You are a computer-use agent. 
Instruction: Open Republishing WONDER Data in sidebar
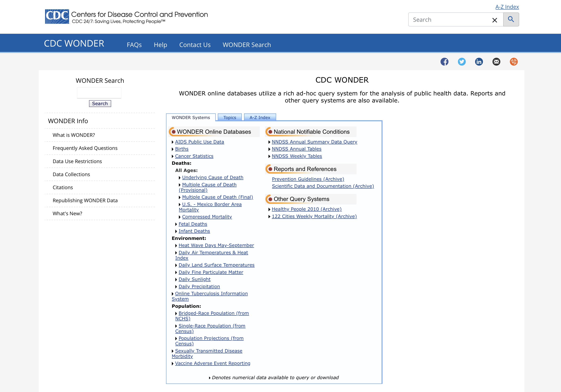85,201
